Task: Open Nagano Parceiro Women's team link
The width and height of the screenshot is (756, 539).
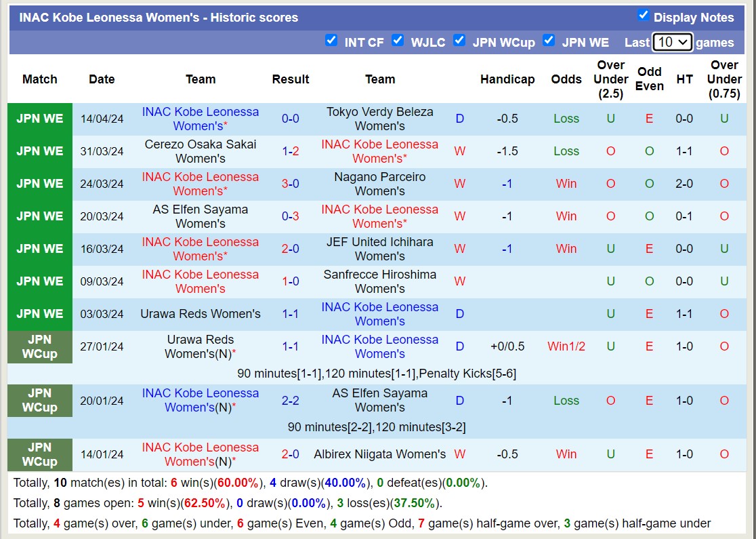Action: 379,184
